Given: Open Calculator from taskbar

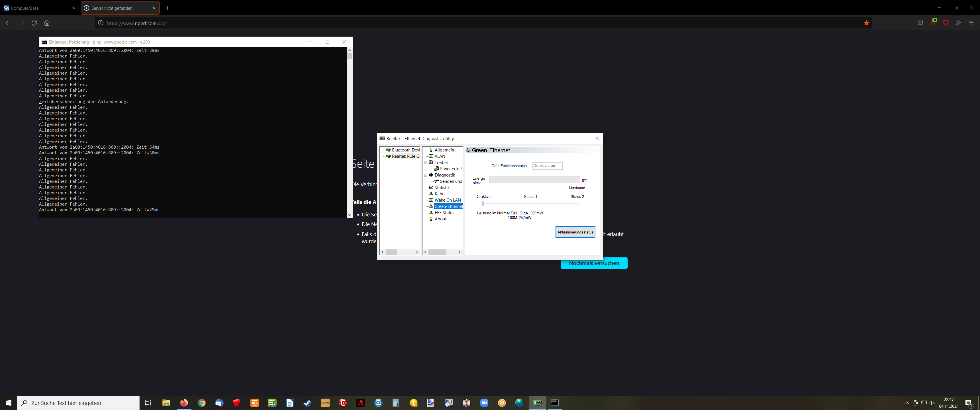Looking at the screenshot, I should pos(396,403).
